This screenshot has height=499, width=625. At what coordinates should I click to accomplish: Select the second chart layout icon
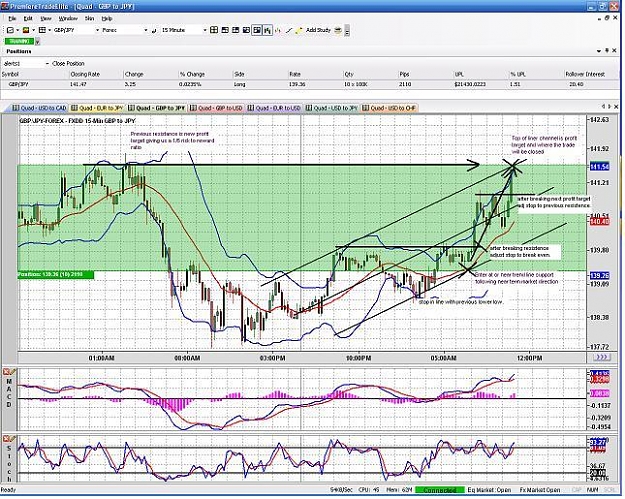tap(225, 30)
